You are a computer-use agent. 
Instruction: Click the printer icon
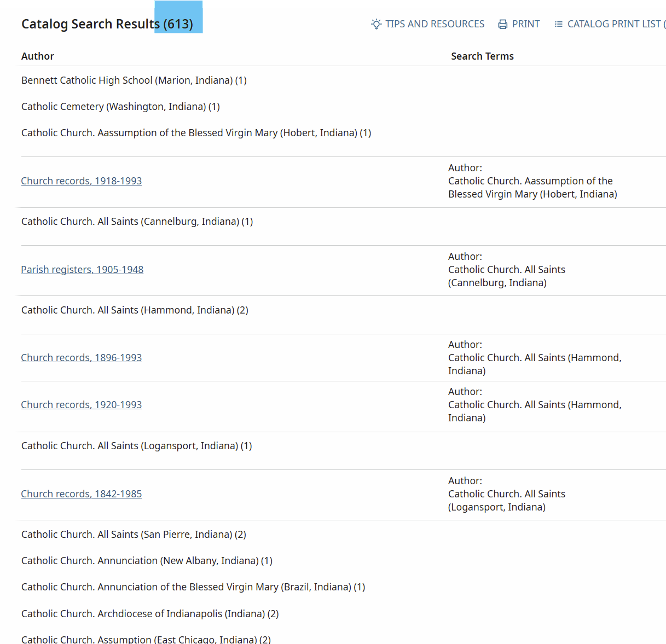[503, 24]
